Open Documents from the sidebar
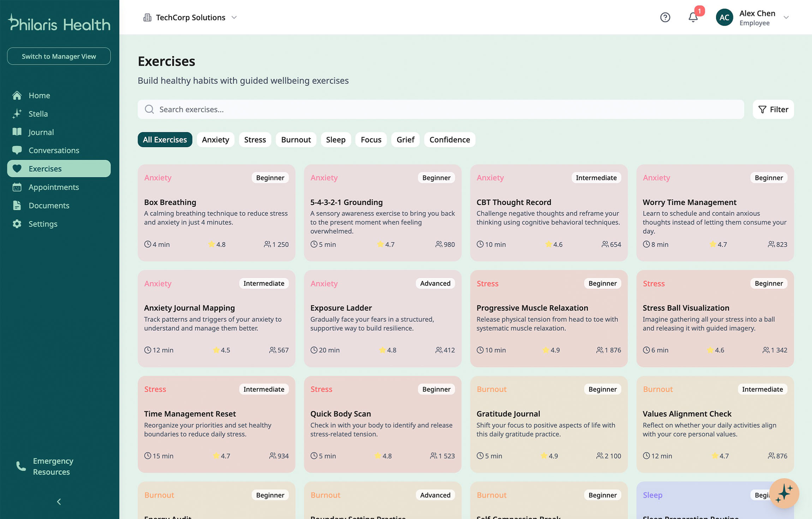The height and width of the screenshot is (519, 812). click(49, 205)
